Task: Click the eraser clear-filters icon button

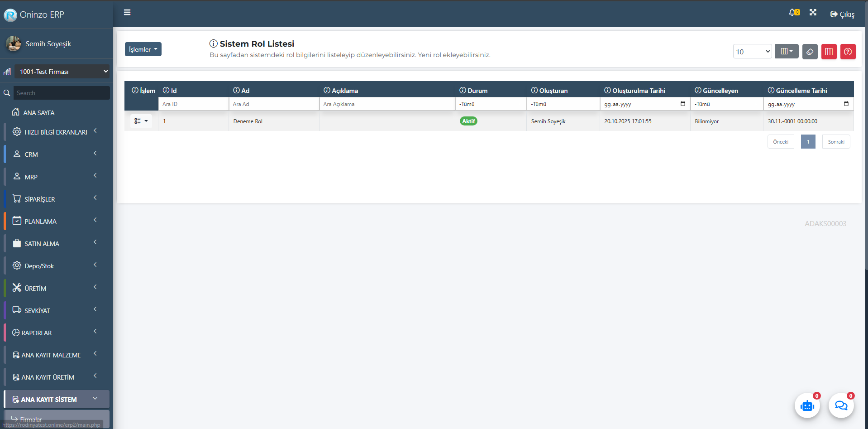Action: (810, 52)
